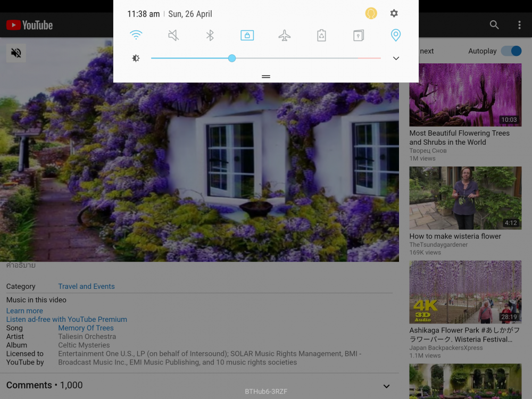This screenshot has height=399, width=532.
Task: Click the Autoplay label
Action: [x=482, y=51]
